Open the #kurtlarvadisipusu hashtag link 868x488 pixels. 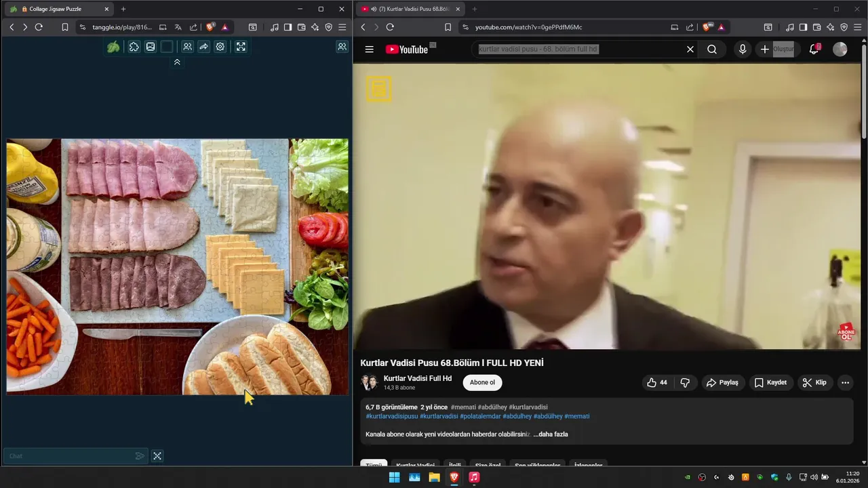(392, 416)
